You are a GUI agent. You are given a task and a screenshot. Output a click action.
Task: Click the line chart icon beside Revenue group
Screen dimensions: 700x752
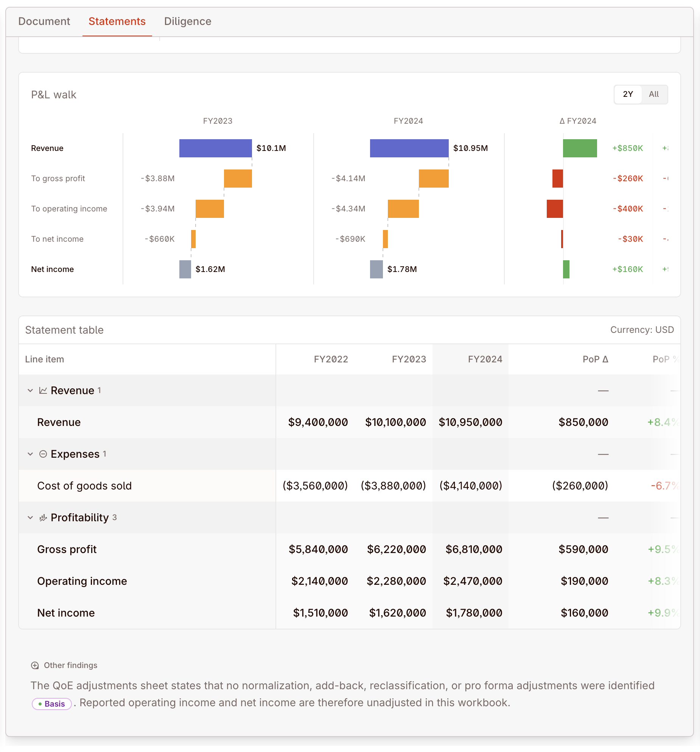point(43,390)
